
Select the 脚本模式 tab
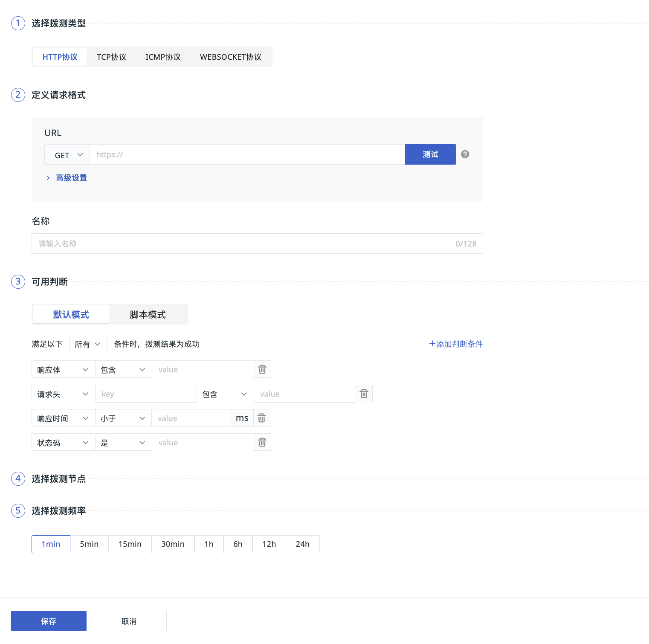click(148, 315)
